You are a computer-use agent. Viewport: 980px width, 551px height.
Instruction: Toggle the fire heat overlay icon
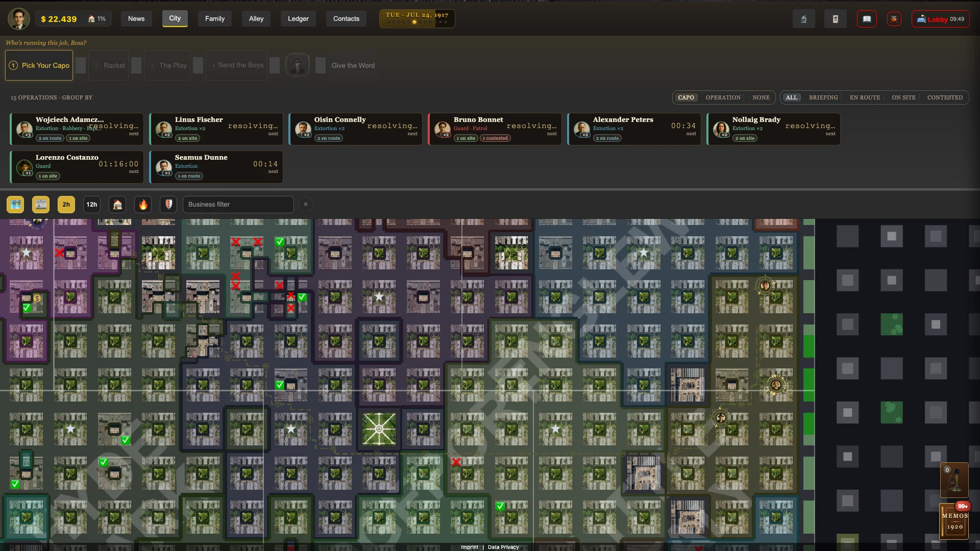[x=143, y=205]
